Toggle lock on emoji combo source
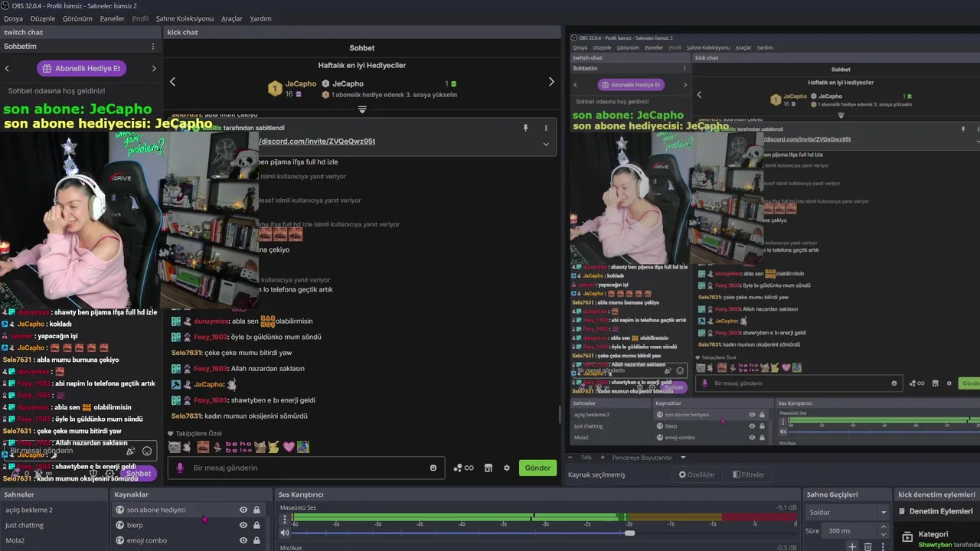980x551 pixels. coord(256,540)
